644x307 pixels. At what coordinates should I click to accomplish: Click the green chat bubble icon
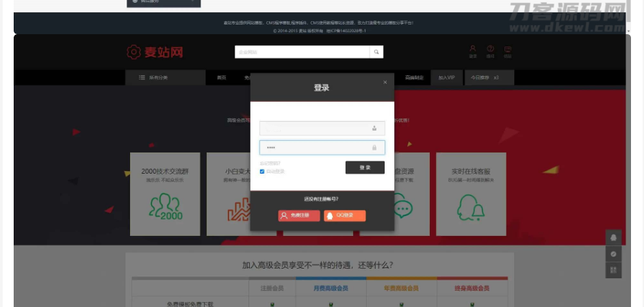point(403,206)
